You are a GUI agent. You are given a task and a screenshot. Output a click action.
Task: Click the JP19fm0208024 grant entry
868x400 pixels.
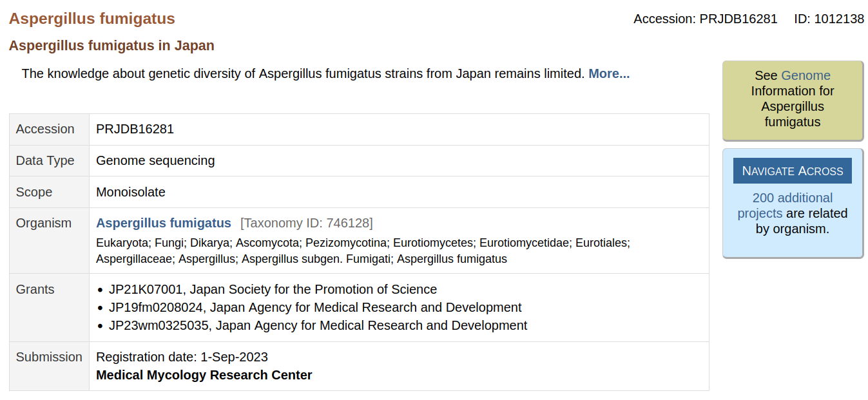tap(315, 308)
